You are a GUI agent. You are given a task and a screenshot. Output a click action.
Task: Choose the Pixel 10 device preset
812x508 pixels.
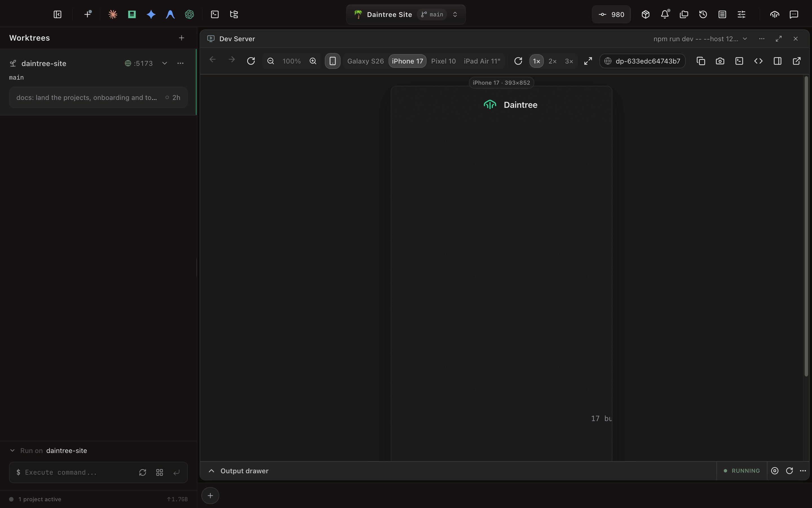click(443, 61)
